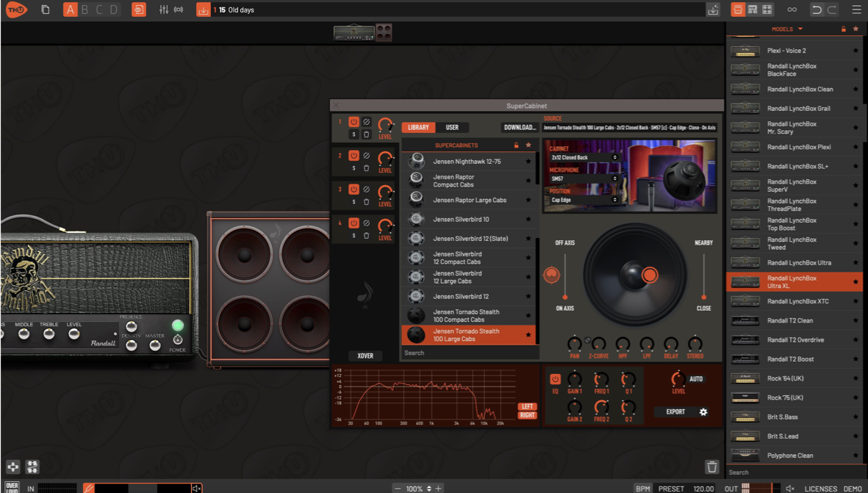
Task: Click the export preset icon near top right
Action: 713,10
